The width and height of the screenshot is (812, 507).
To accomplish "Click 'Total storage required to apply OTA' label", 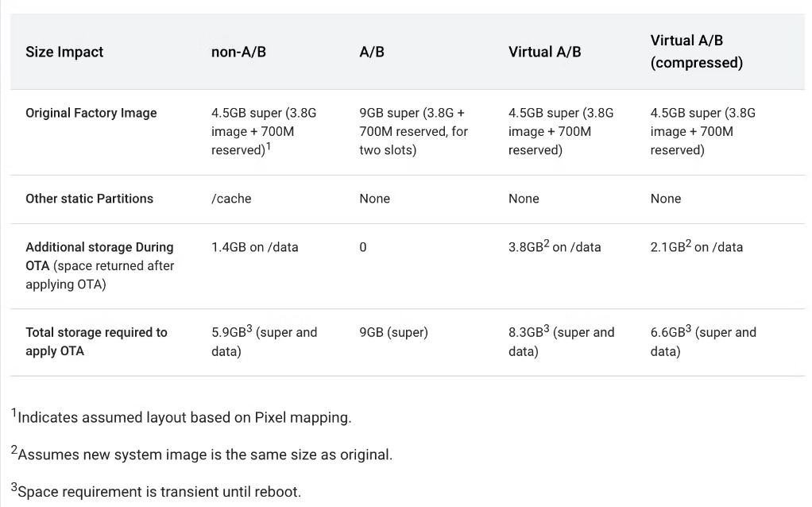I will click(x=96, y=342).
